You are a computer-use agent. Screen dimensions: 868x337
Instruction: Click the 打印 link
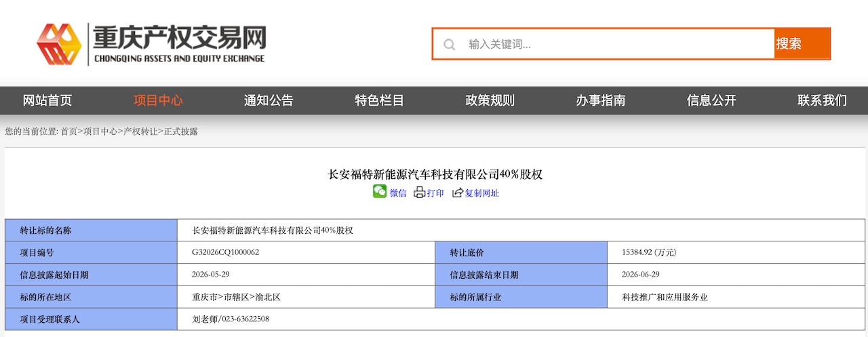pos(435,193)
